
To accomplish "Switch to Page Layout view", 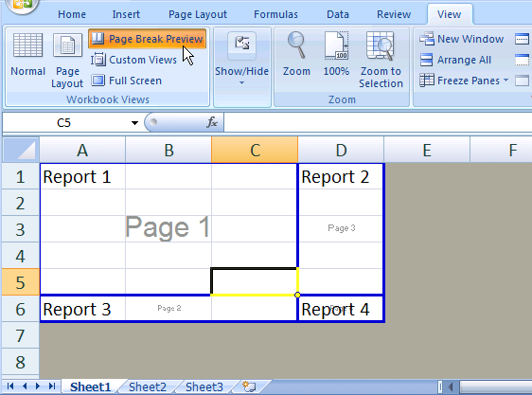I will click(67, 60).
